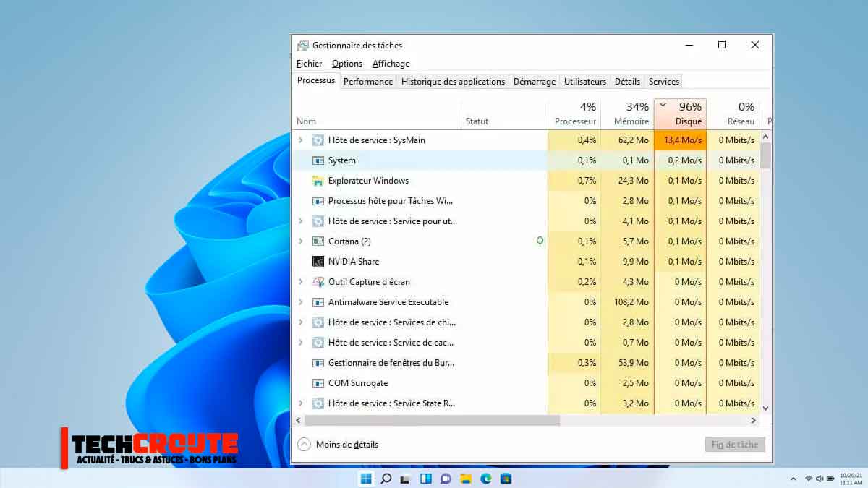Click the green eco-mode leaf beside Cortana
868x488 pixels.
coord(540,241)
